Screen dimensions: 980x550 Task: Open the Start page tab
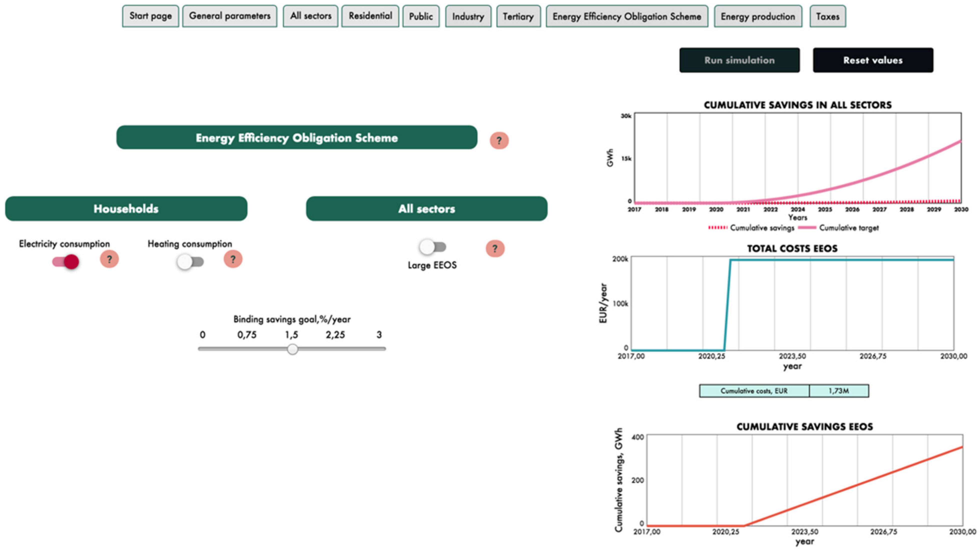tap(150, 16)
